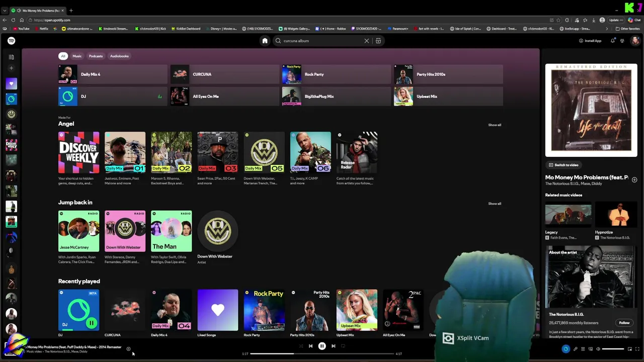
Task: Open Daily Mix 03 cover
Action: click(217, 152)
